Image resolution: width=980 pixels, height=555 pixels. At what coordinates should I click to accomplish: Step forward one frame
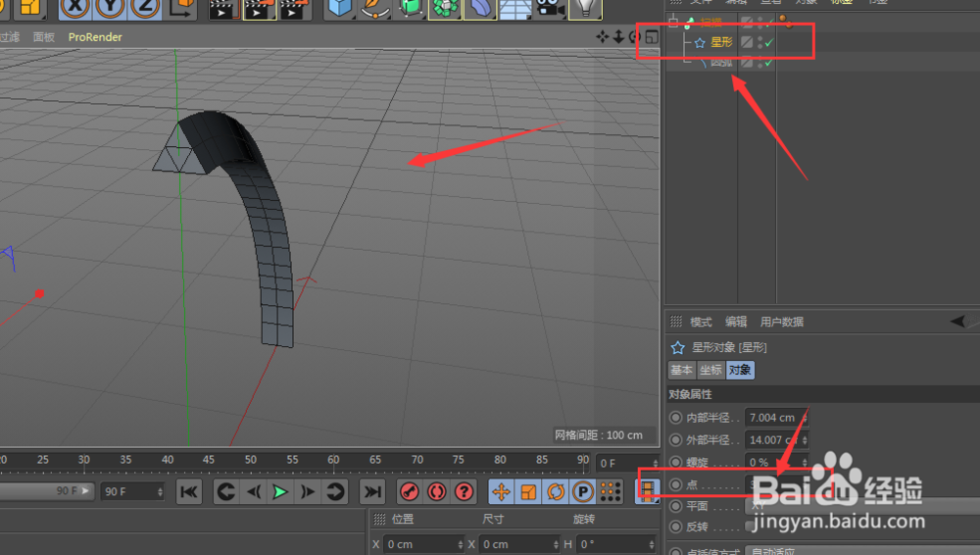[x=308, y=492]
